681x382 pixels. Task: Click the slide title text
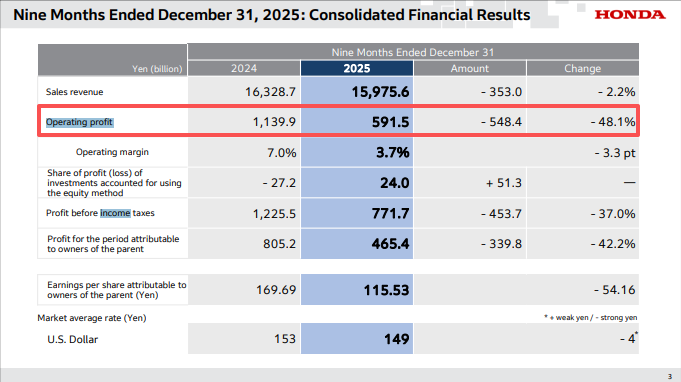(x=271, y=15)
